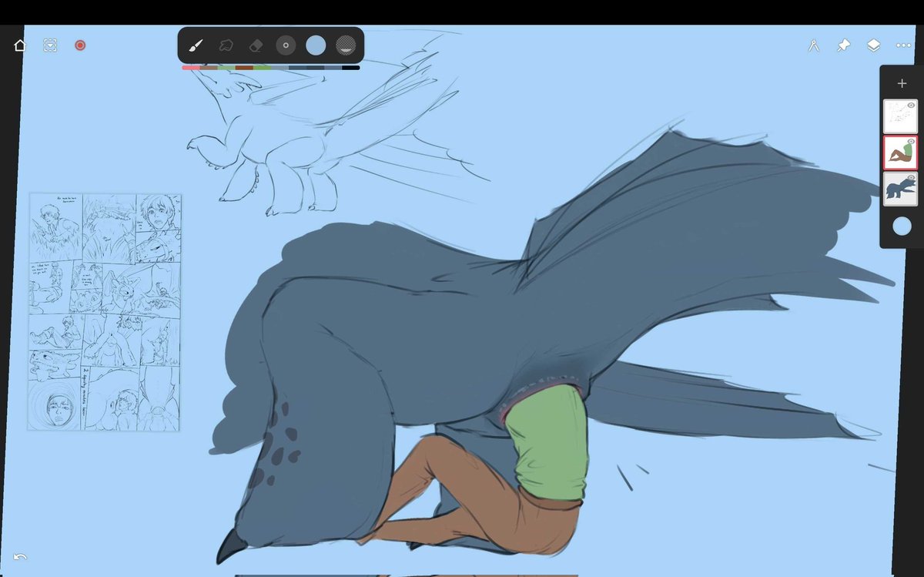The width and height of the screenshot is (924, 577).
Task: Hide the blue dragon layer
Action: tap(911, 178)
